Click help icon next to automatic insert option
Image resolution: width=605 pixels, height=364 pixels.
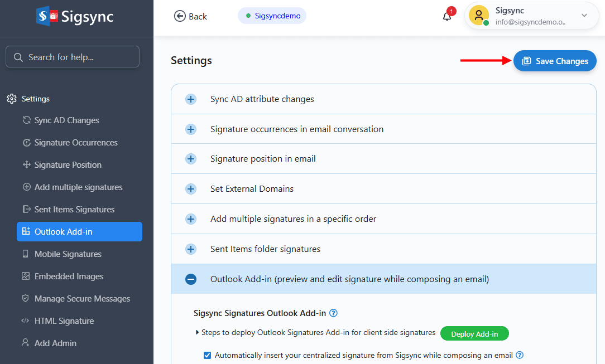point(520,355)
